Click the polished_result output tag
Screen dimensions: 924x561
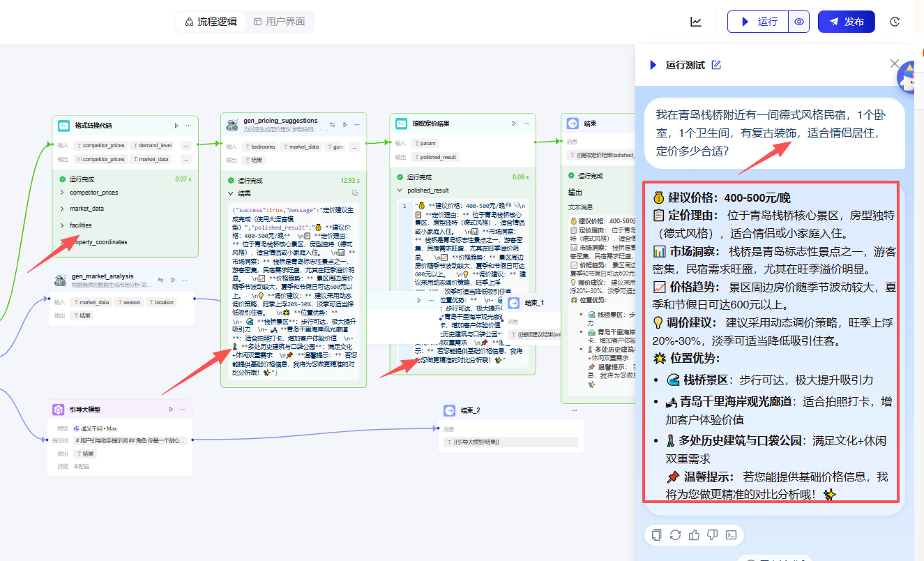tap(436, 157)
